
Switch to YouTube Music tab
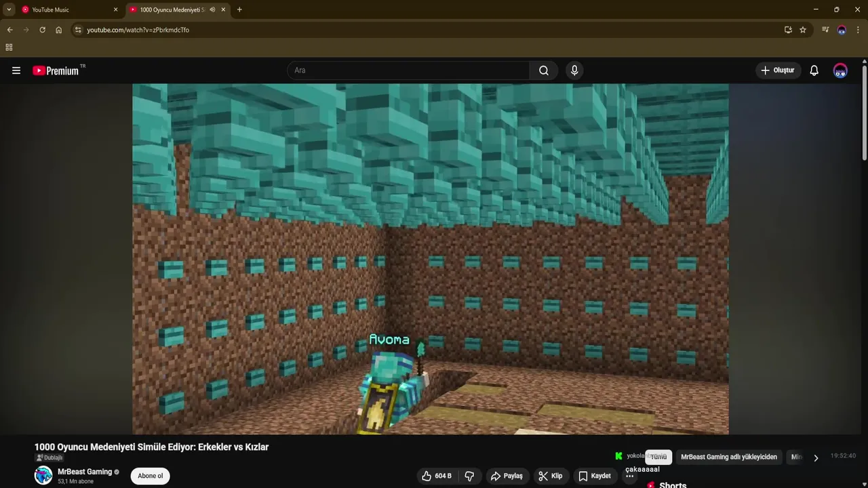(x=70, y=9)
